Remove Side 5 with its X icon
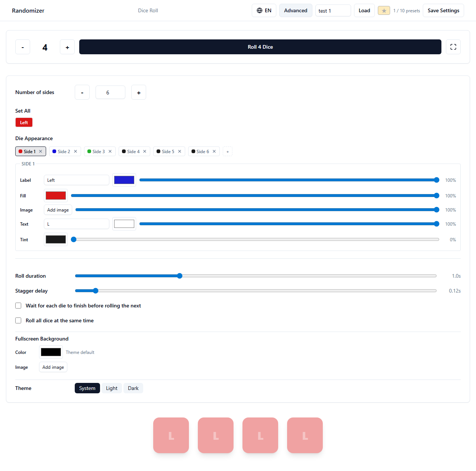 pos(180,151)
